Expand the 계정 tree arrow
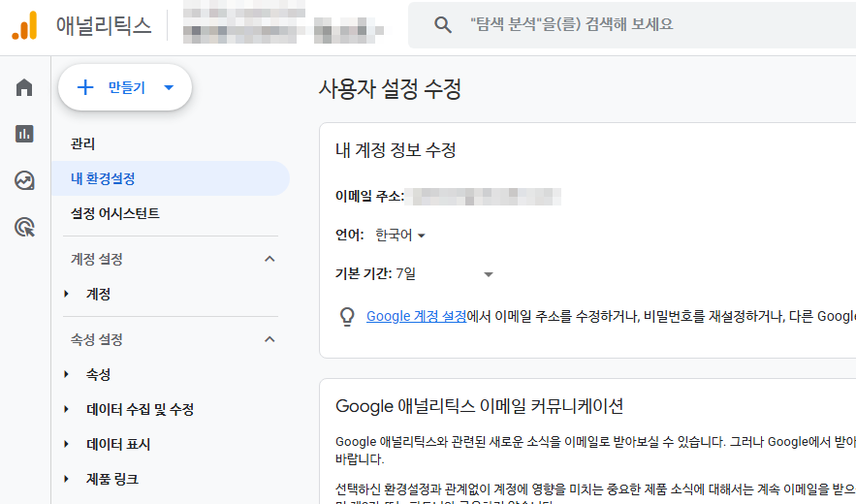 (x=66, y=294)
